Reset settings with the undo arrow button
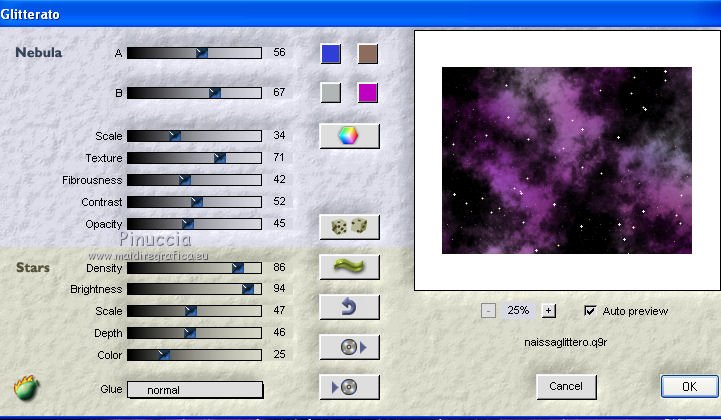 coord(349,307)
